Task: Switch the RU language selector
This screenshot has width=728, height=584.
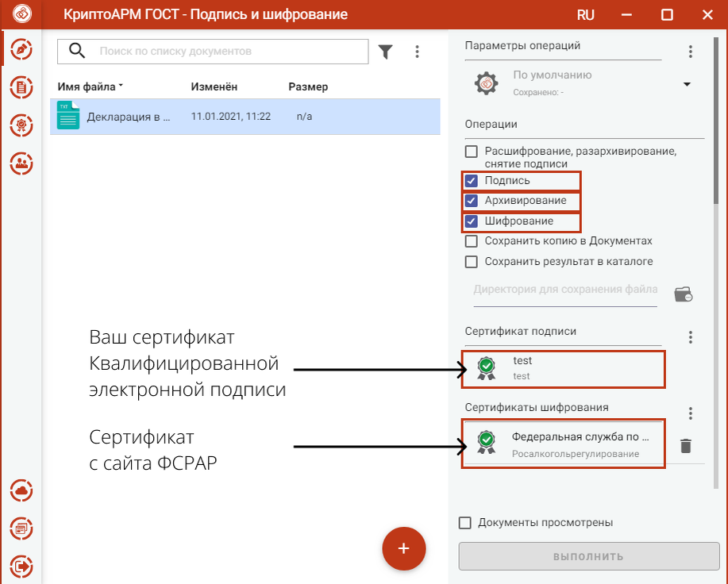Action: tap(585, 15)
